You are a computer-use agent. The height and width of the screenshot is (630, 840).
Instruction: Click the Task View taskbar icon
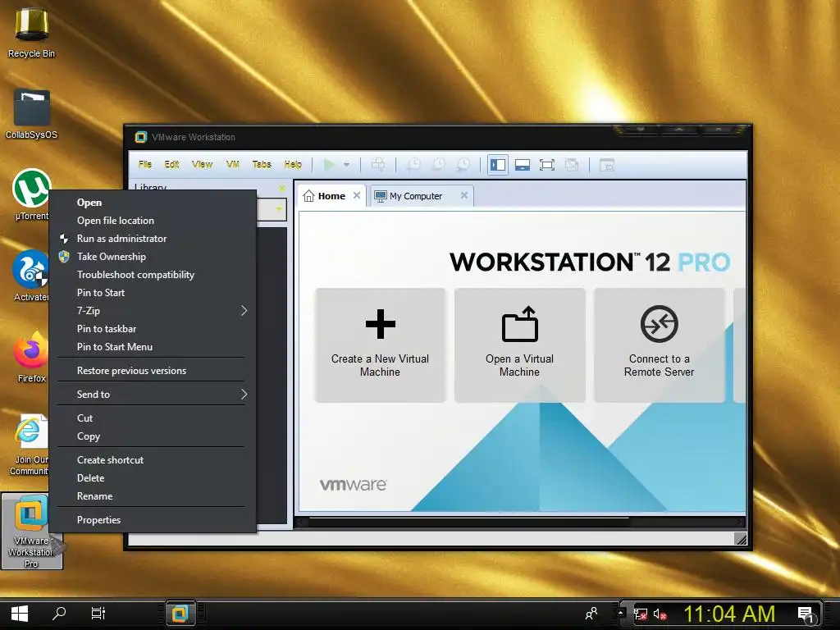click(98, 614)
